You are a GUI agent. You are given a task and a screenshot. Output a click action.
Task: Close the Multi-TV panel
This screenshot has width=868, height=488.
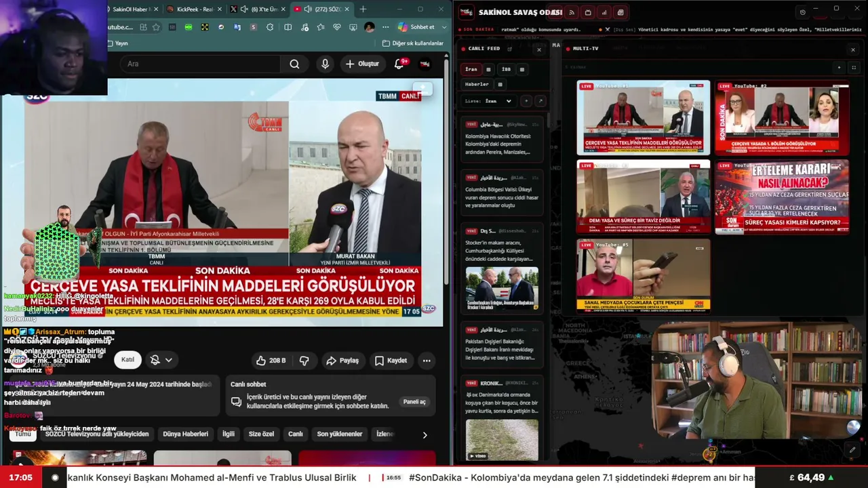pos(853,49)
